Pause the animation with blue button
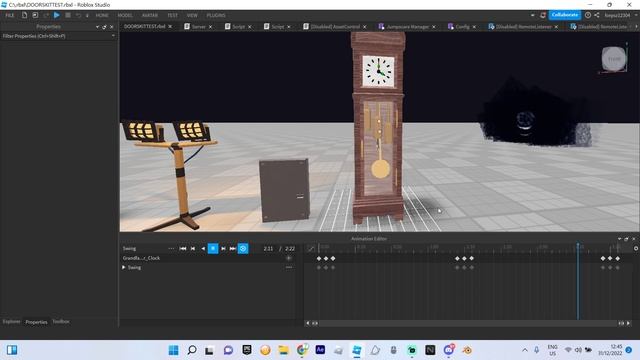Image resolution: width=640 pixels, height=360 pixels. coord(213,249)
